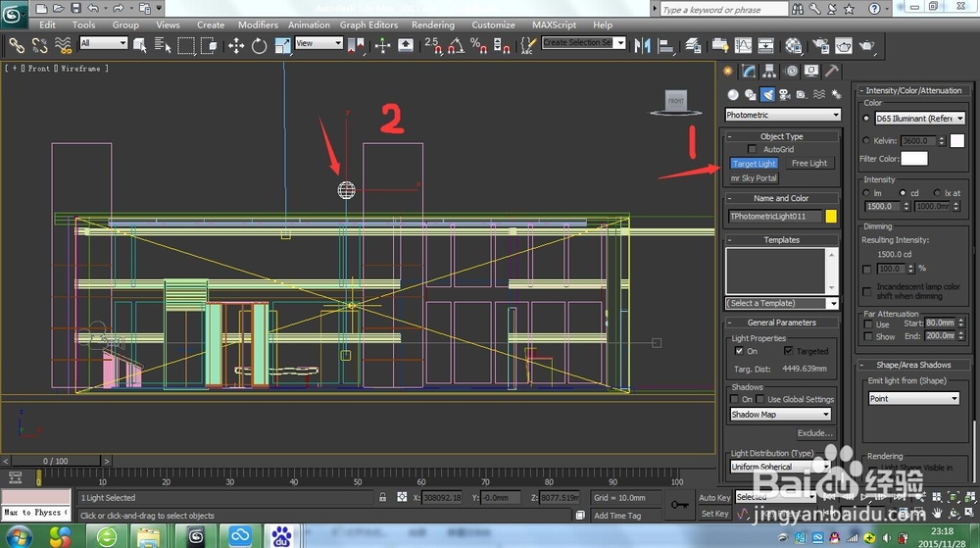The width and height of the screenshot is (980, 548).
Task: Open the Motion panel tab
Action: (791, 72)
